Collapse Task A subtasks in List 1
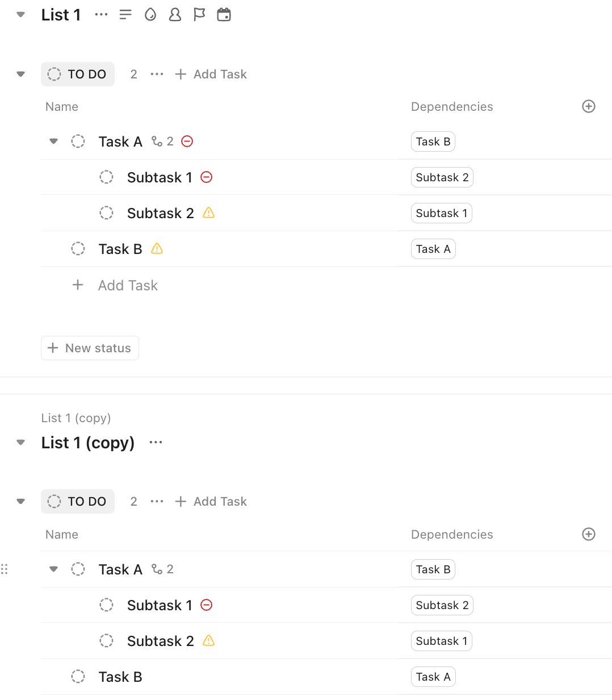Image resolution: width=612 pixels, height=700 pixels. tap(54, 141)
